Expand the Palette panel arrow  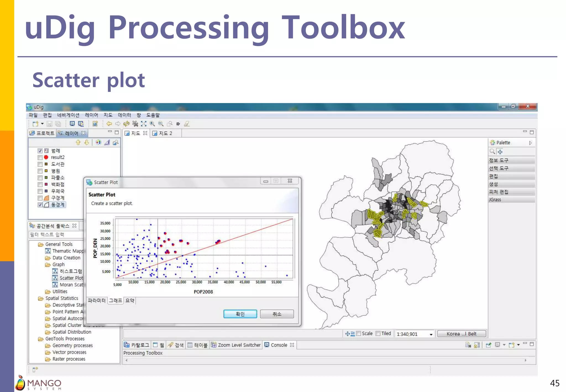530,143
